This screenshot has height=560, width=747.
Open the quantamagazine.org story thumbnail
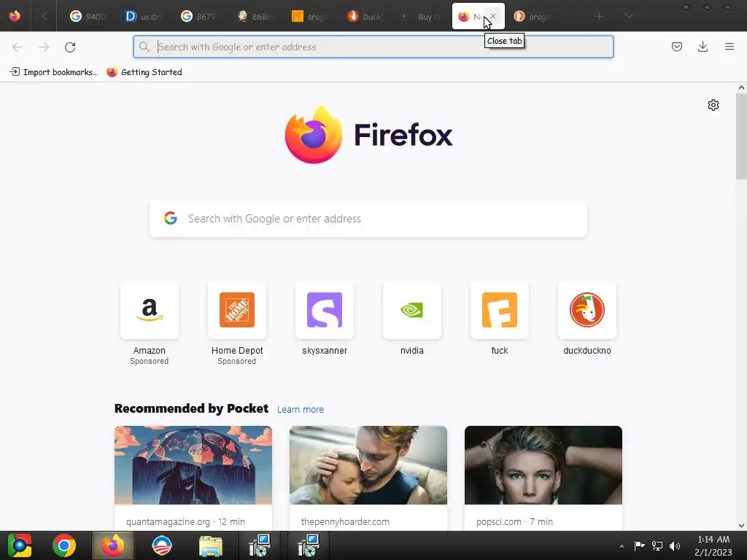click(x=193, y=465)
